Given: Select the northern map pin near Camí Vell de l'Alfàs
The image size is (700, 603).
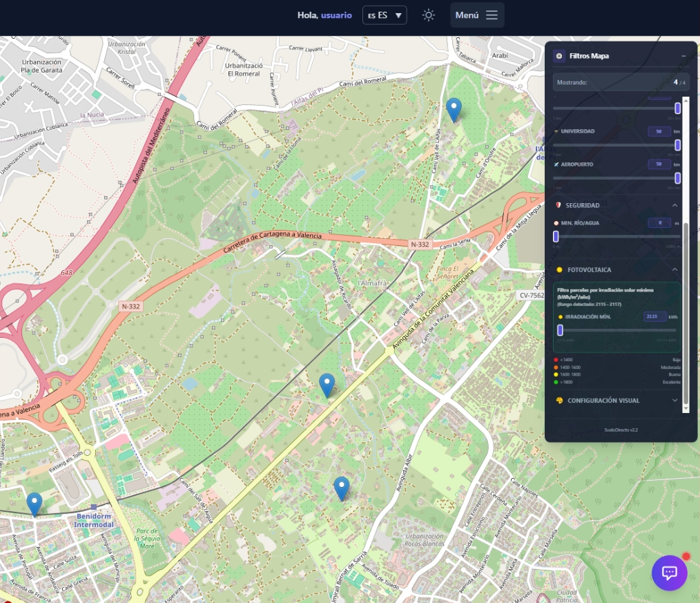Looking at the screenshot, I should 454,109.
